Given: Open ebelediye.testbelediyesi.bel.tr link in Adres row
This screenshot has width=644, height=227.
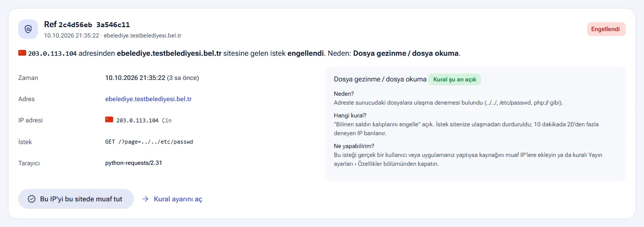Looking at the screenshot, I should pyautogui.click(x=148, y=99).
